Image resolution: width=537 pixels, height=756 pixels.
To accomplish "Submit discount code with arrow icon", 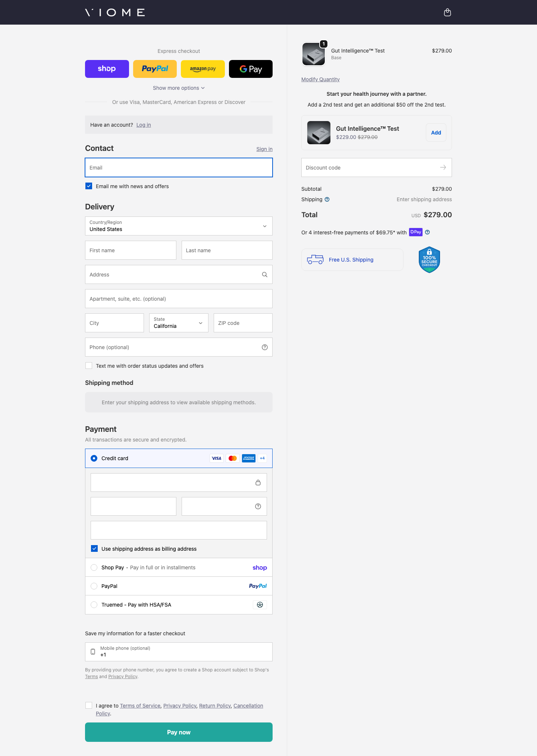I will point(443,168).
